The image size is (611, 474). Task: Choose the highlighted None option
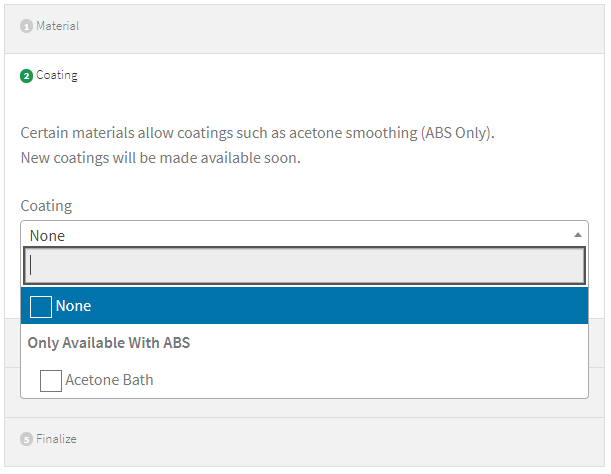304,306
